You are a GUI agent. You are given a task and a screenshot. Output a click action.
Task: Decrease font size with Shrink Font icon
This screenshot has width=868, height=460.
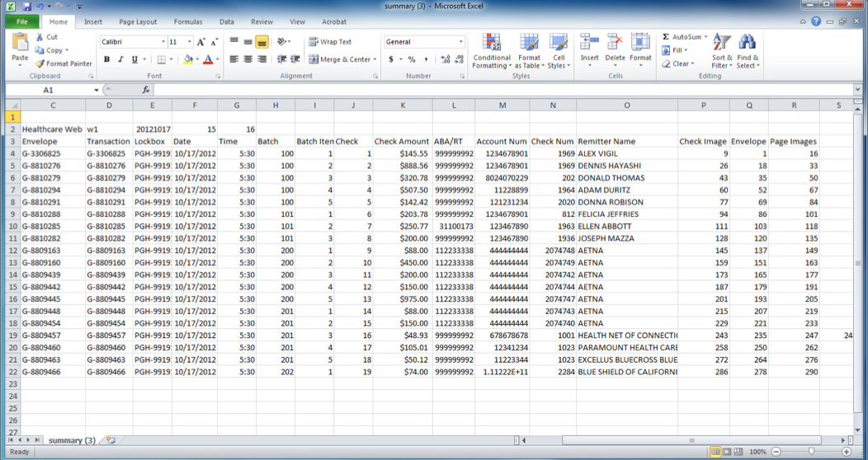click(x=215, y=42)
